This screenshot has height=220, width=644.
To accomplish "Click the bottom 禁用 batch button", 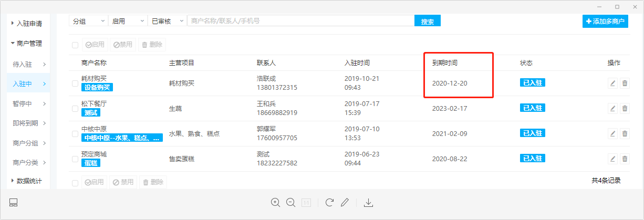I will pyautogui.click(x=123, y=182).
